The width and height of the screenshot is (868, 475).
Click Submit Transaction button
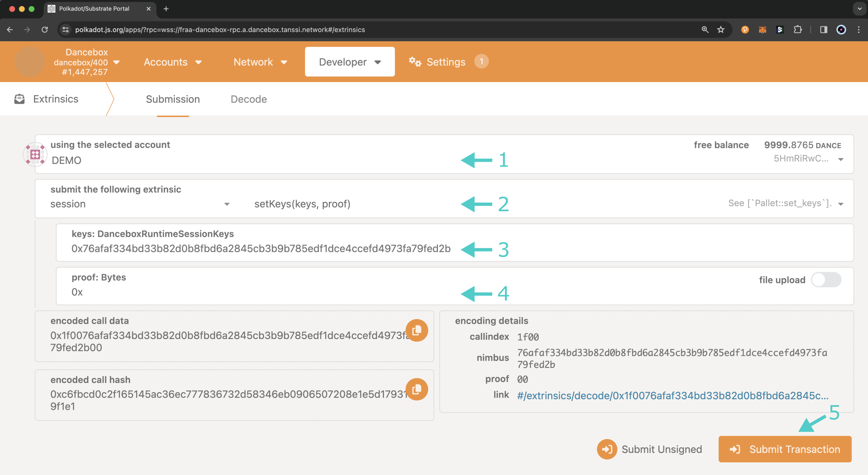[785, 449]
